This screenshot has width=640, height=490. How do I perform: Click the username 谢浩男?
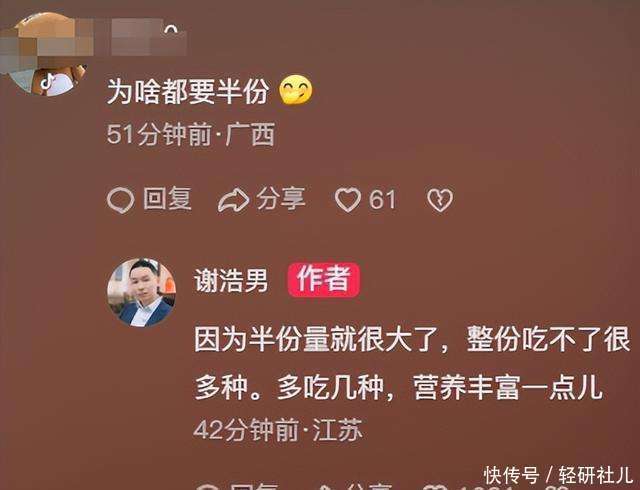click(x=231, y=281)
